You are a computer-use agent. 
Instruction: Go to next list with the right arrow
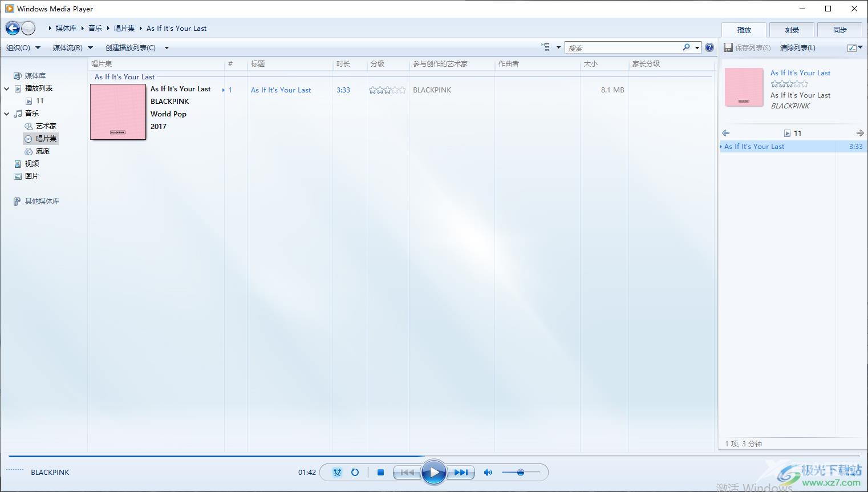(860, 133)
